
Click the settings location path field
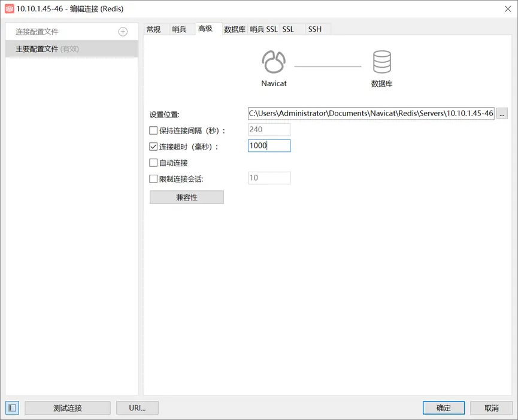point(371,114)
